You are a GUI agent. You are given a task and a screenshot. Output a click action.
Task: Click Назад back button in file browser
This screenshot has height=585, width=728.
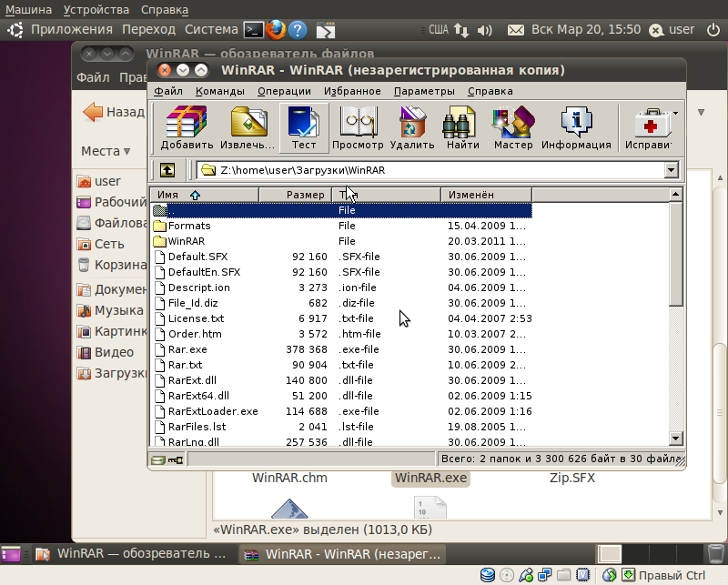pyautogui.click(x=114, y=112)
